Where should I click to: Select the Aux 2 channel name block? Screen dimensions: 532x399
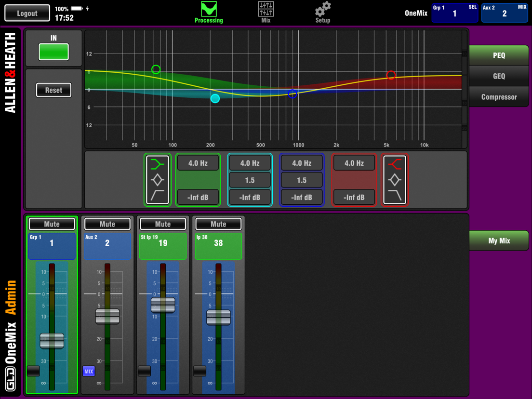(107, 246)
